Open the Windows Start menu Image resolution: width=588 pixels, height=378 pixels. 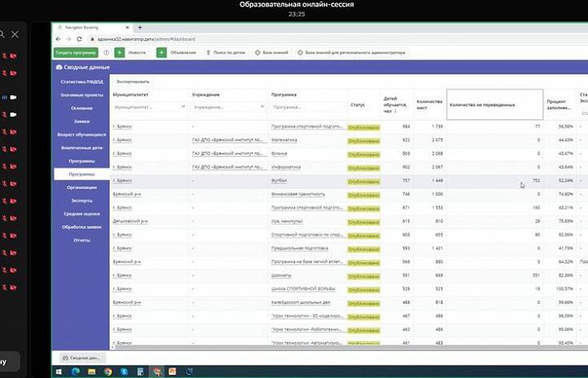point(59,371)
